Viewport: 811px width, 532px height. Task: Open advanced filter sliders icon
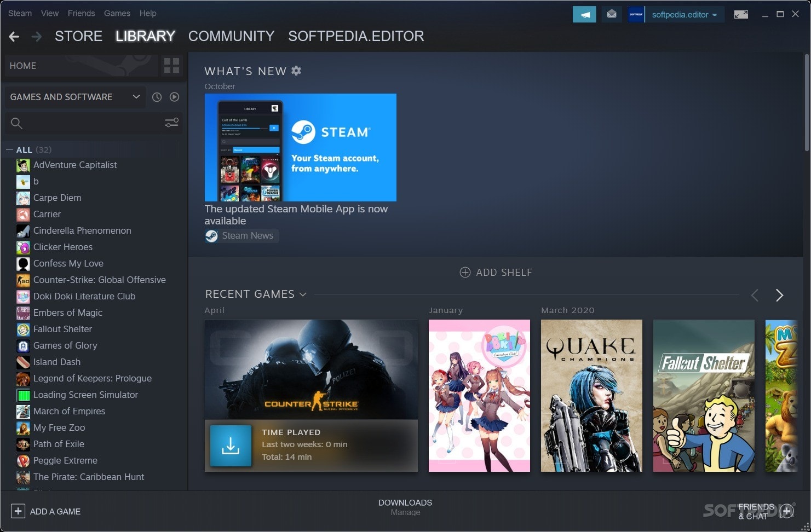171,123
